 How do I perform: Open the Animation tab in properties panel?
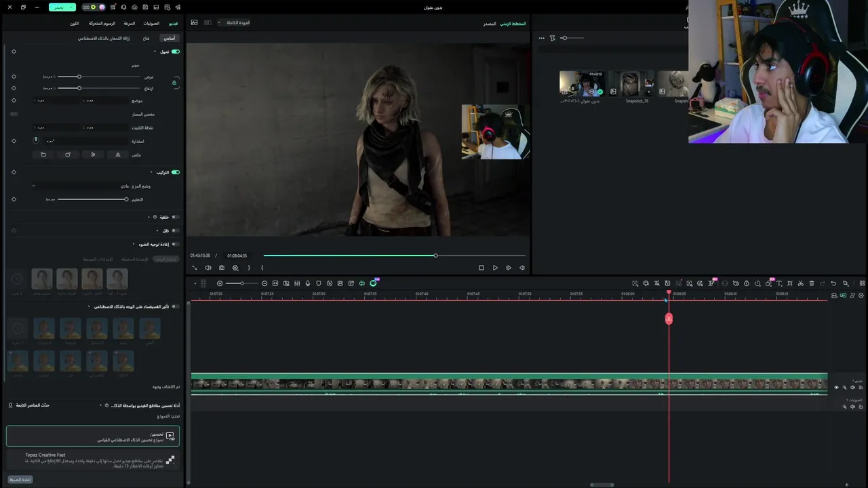(x=100, y=24)
